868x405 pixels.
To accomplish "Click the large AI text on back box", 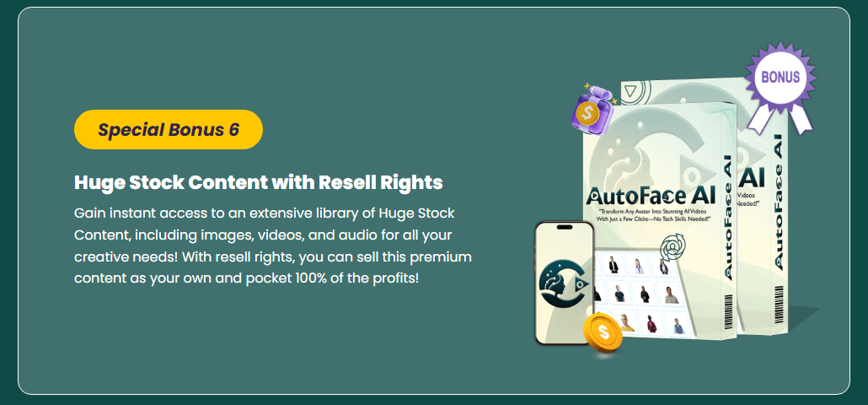I will (754, 177).
